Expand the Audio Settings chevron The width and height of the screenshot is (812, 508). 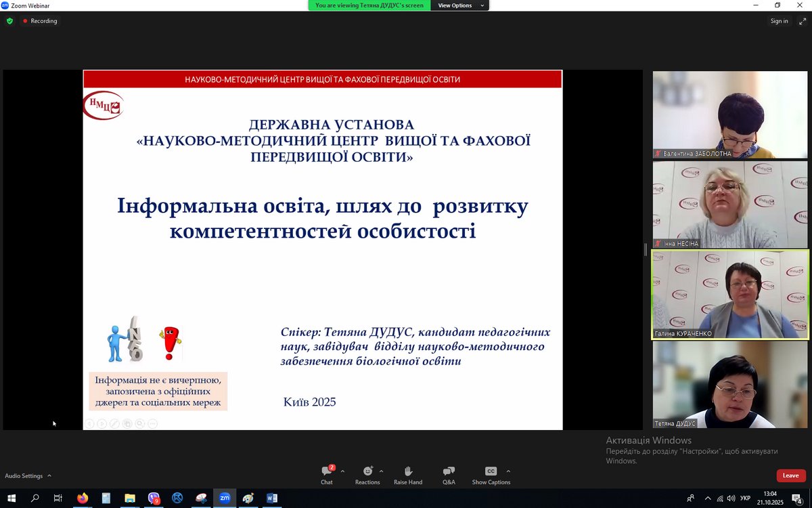49,476
